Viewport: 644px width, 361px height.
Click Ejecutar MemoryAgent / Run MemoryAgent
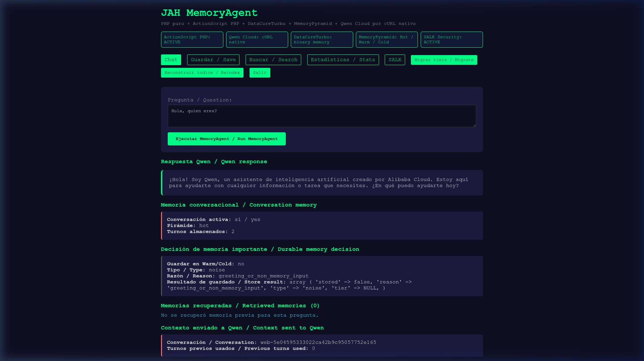click(x=227, y=139)
